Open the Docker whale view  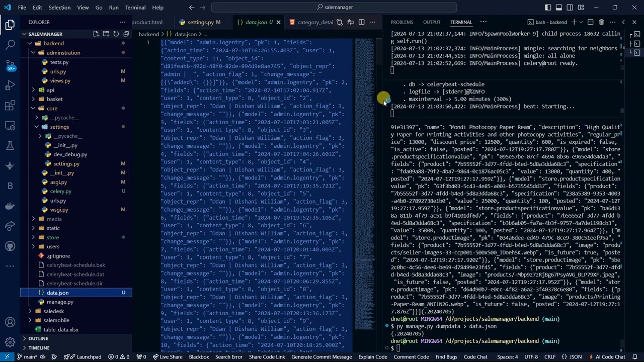(x=10, y=206)
